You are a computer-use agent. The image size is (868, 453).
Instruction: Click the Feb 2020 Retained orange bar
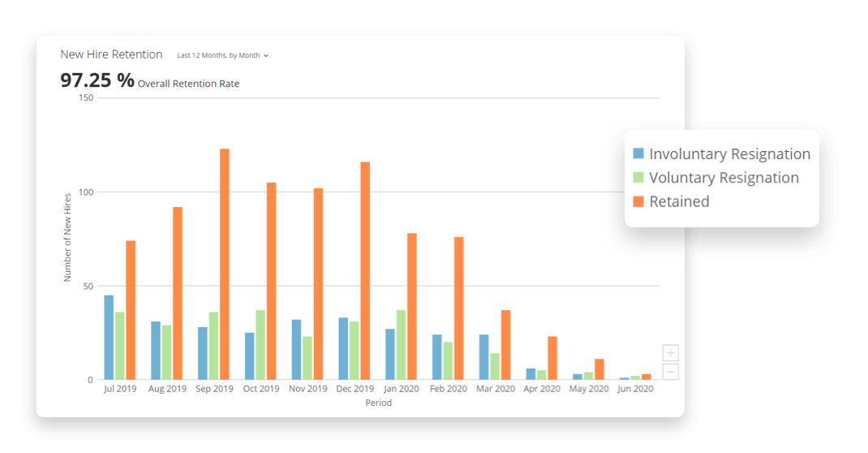click(459, 308)
